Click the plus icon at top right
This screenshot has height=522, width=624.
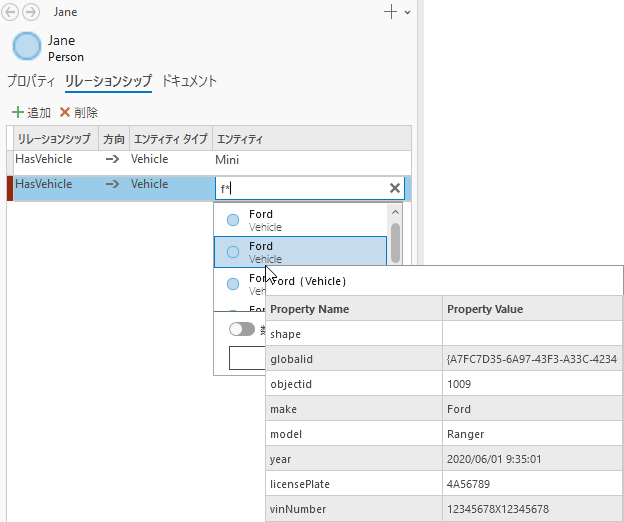[390, 12]
